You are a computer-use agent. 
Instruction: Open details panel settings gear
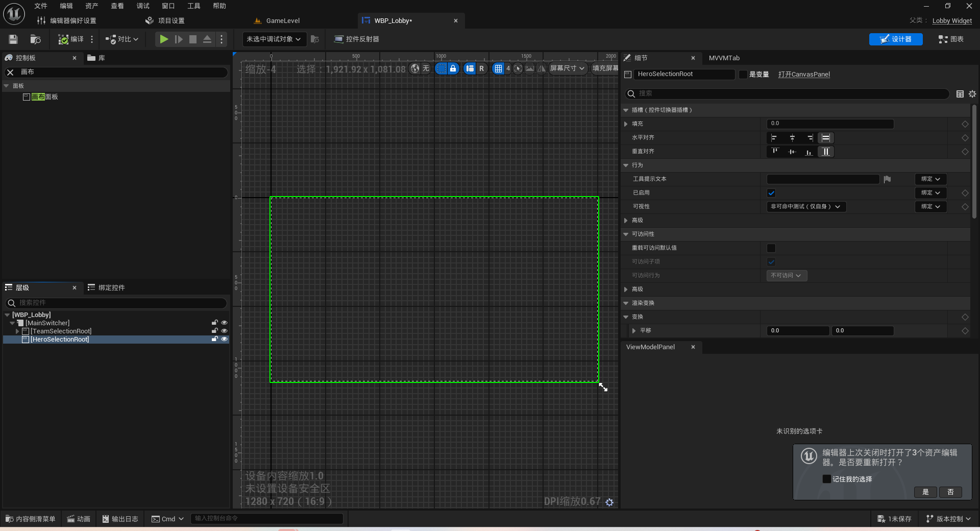pos(972,94)
